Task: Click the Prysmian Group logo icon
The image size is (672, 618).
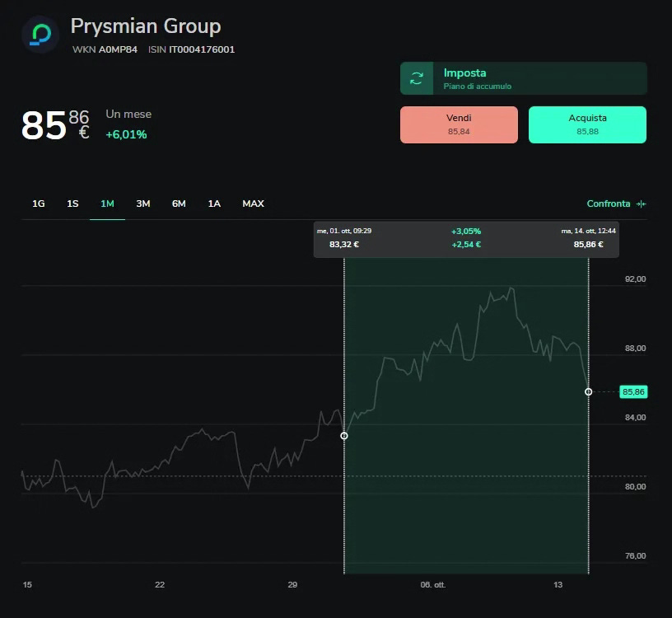Action: tap(40, 35)
